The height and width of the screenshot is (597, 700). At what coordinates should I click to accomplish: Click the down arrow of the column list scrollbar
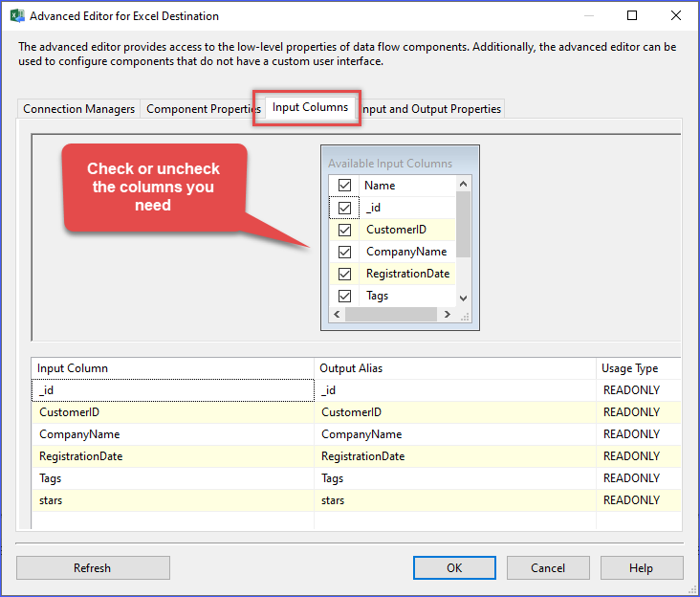coord(463,298)
